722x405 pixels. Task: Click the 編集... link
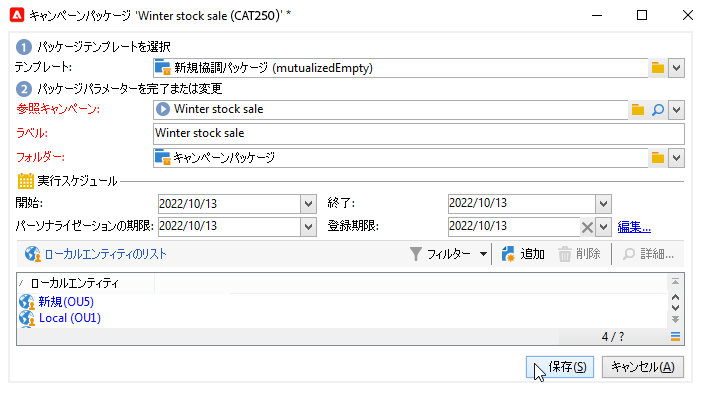(634, 227)
